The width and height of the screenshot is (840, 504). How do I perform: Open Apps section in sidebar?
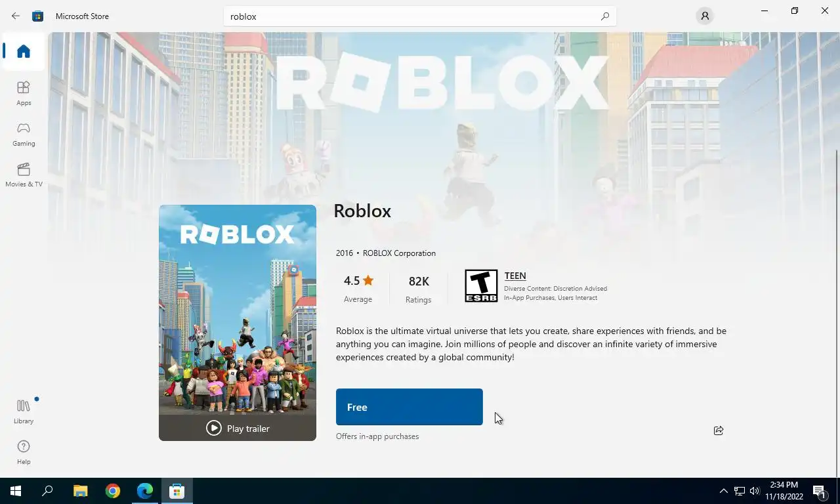(24, 93)
